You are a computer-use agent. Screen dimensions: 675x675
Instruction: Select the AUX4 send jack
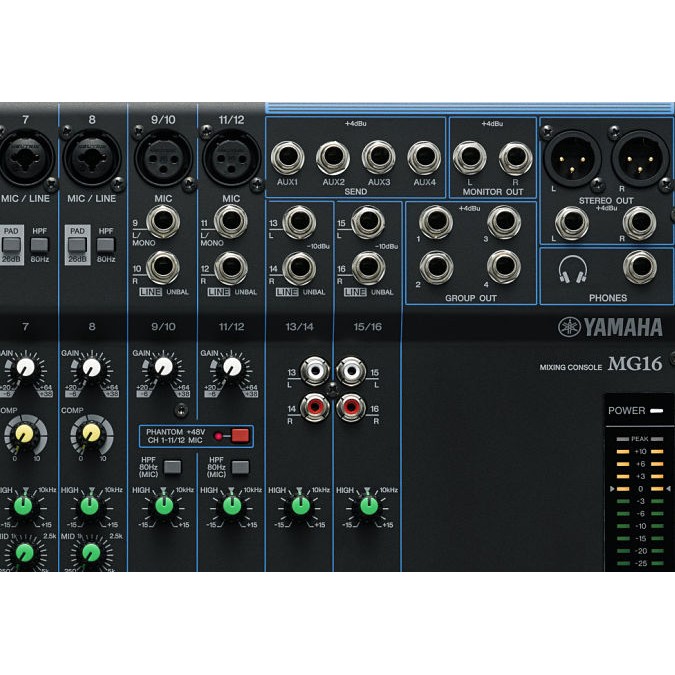424,158
